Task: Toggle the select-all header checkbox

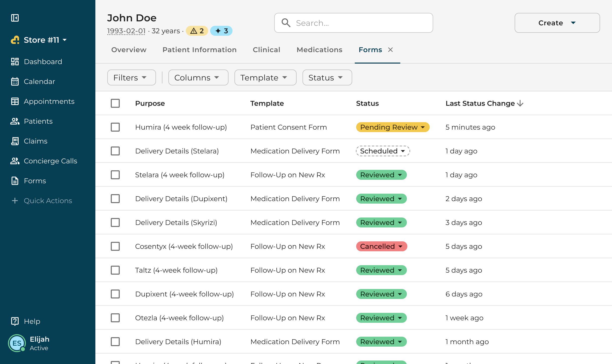Action: 115,103
